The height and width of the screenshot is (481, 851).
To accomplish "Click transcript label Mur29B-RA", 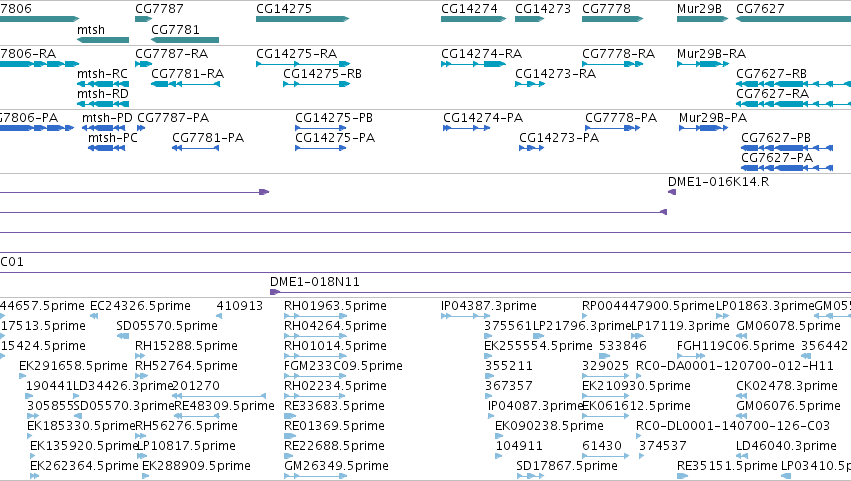I will pos(712,54).
